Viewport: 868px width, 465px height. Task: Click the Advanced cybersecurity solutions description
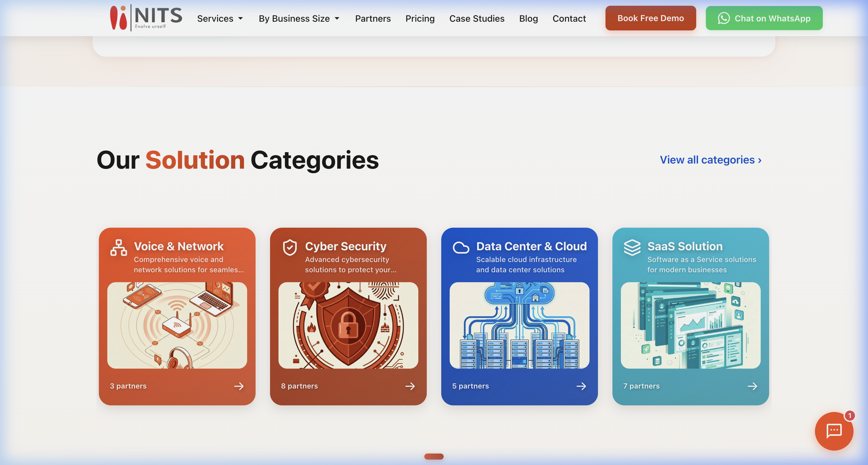351,265
